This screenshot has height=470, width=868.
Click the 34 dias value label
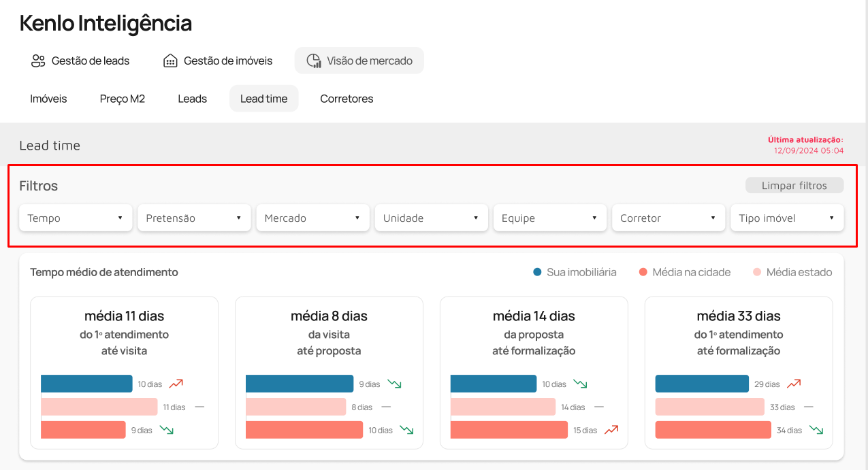[789, 431]
